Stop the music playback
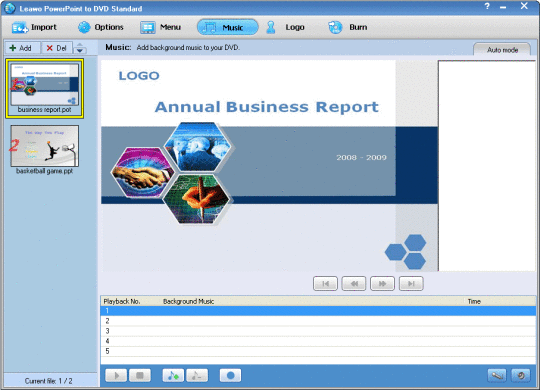The width and height of the screenshot is (540, 390). click(x=140, y=376)
